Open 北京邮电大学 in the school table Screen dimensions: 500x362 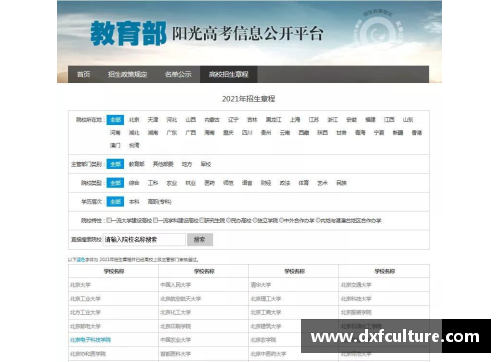85,326
